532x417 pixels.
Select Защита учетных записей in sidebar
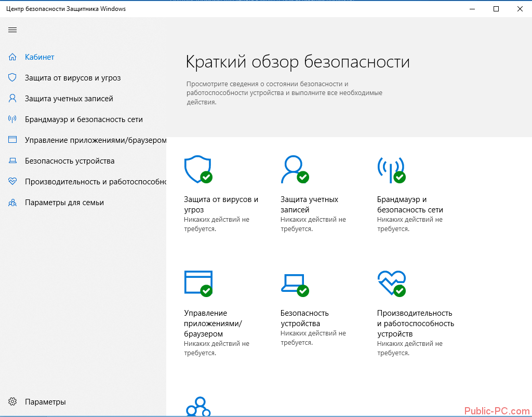tap(69, 99)
